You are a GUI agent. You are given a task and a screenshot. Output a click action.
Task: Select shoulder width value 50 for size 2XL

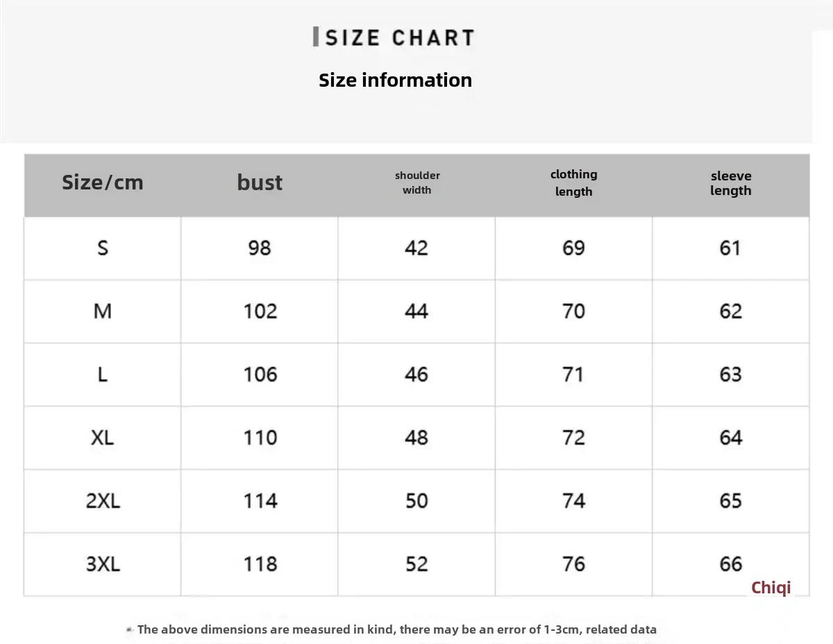click(x=416, y=501)
